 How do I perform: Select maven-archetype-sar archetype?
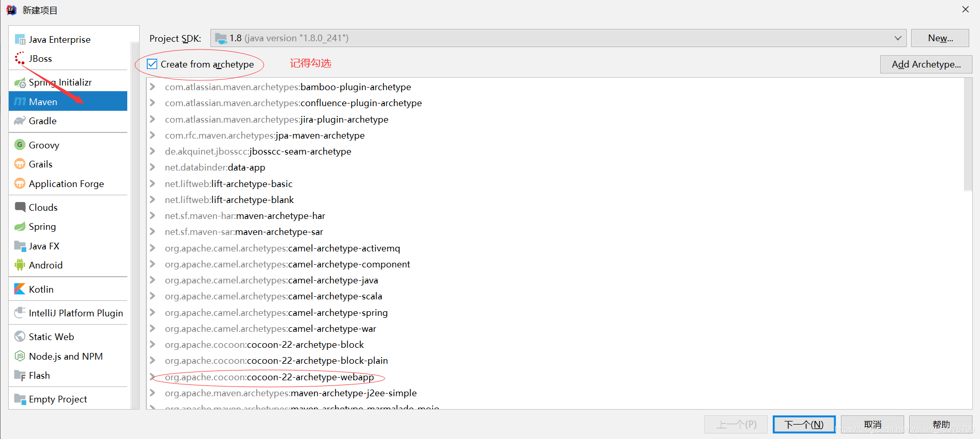(x=244, y=231)
